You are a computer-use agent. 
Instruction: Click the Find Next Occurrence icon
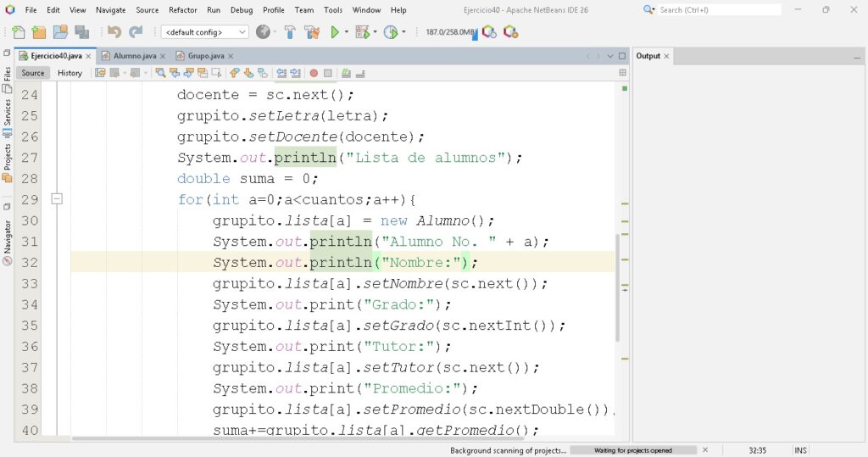pos(188,73)
